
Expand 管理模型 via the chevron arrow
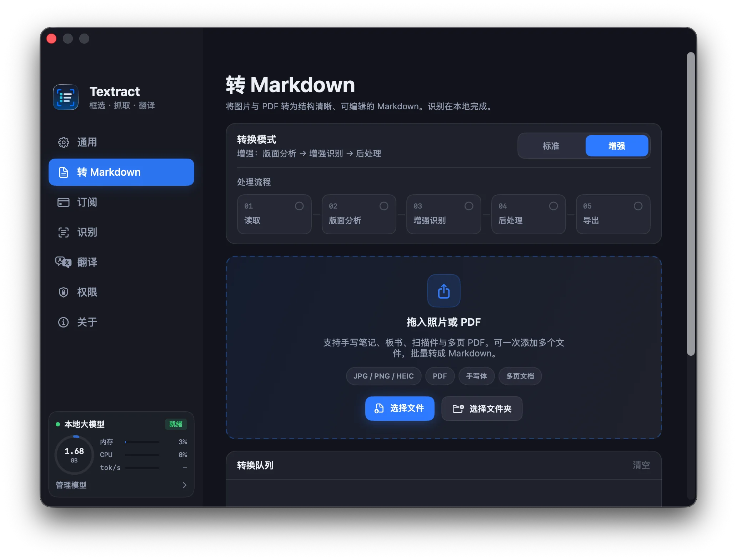pyautogui.click(x=184, y=485)
